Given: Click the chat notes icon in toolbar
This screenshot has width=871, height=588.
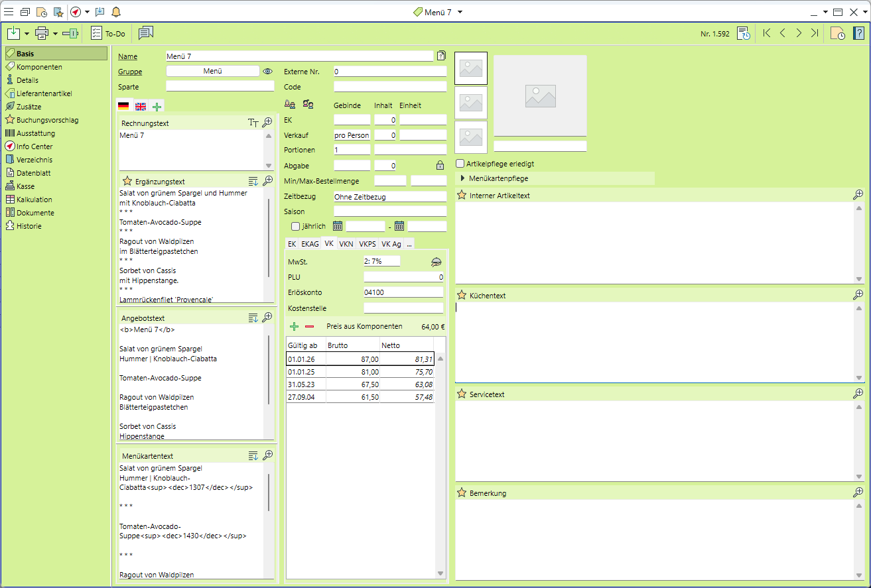Looking at the screenshot, I should 146,33.
